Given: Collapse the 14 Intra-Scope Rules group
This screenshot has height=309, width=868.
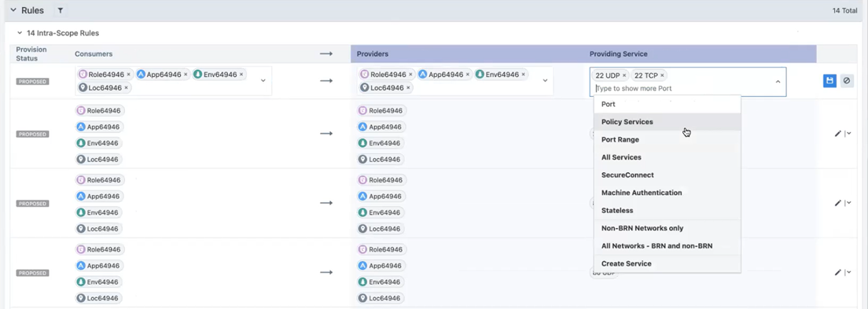Looking at the screenshot, I should tap(20, 33).
